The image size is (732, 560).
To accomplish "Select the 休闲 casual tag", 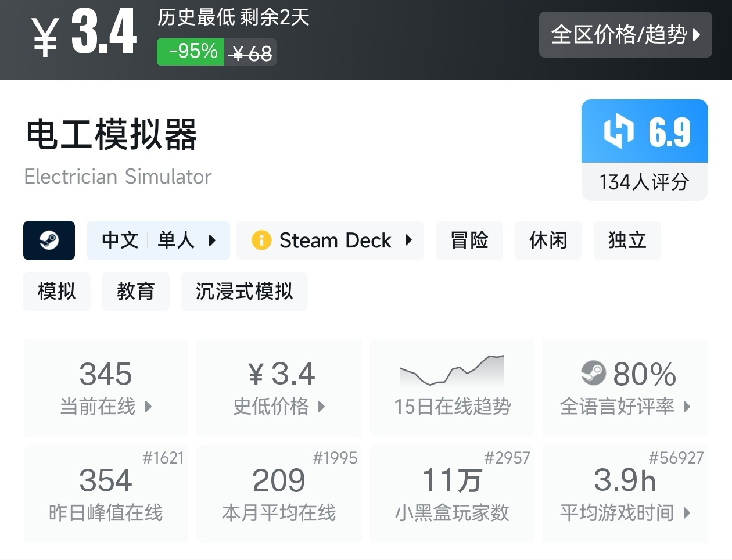I will pos(548,240).
